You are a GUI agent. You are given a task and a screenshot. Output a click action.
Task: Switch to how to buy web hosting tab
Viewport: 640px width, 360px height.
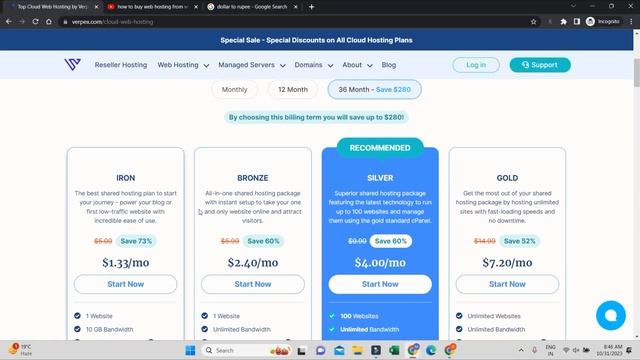152,7
